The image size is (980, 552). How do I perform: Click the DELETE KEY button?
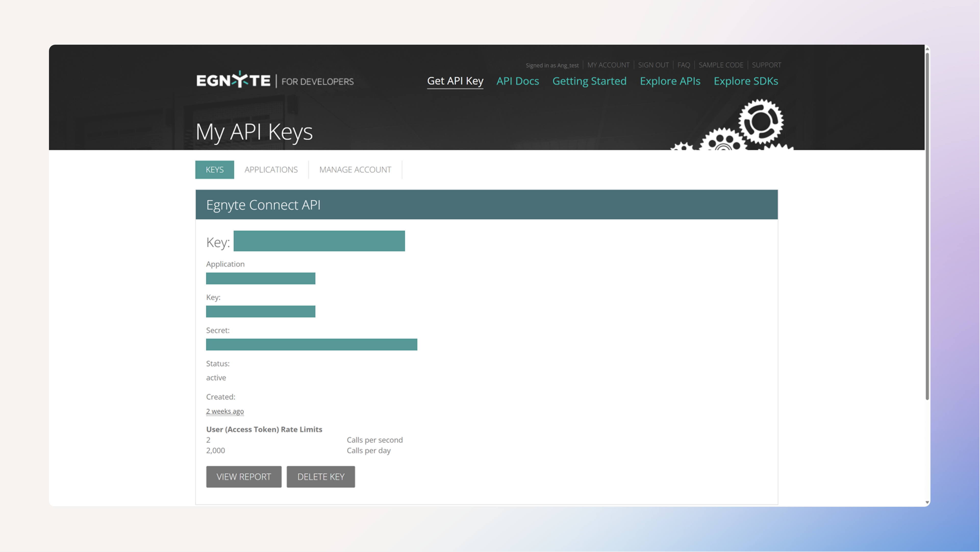point(320,477)
